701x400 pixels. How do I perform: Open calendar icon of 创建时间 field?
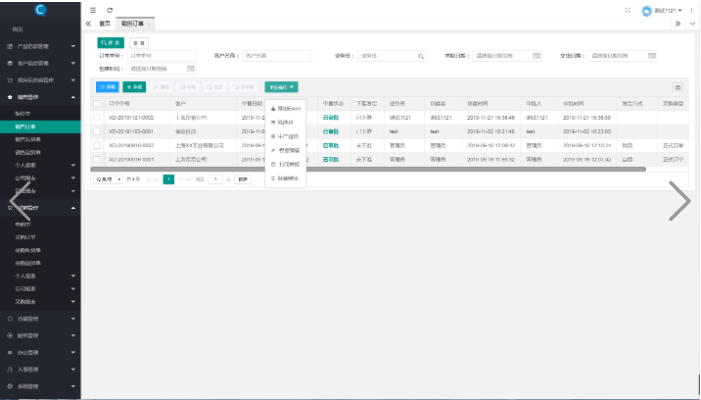point(190,69)
